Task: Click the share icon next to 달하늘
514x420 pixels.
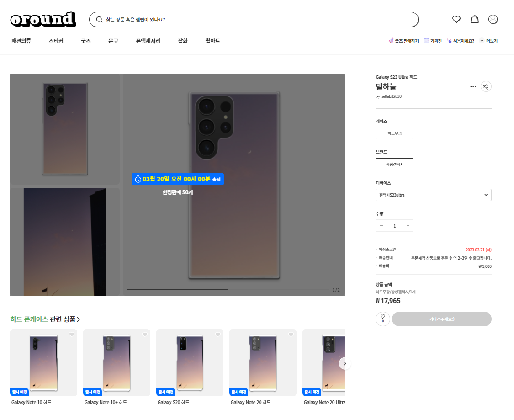Action: coord(486,86)
